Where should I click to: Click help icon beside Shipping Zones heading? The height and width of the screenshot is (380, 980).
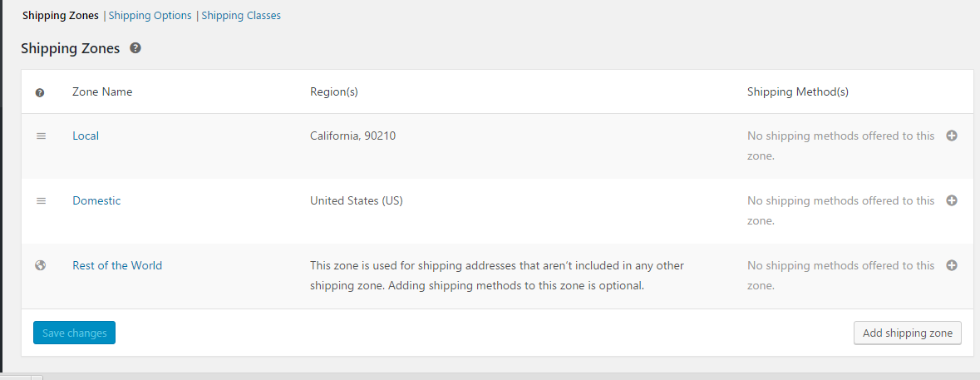click(x=135, y=48)
